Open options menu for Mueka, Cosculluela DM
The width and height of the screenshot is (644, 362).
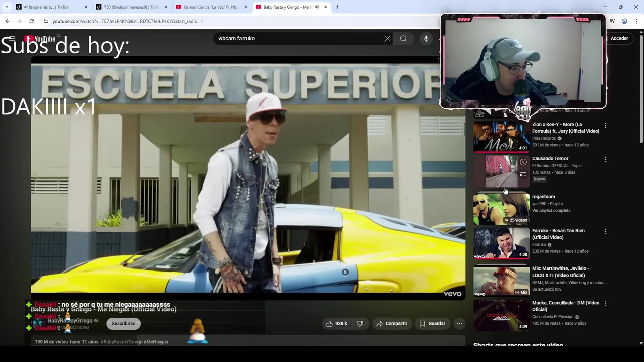point(606,304)
